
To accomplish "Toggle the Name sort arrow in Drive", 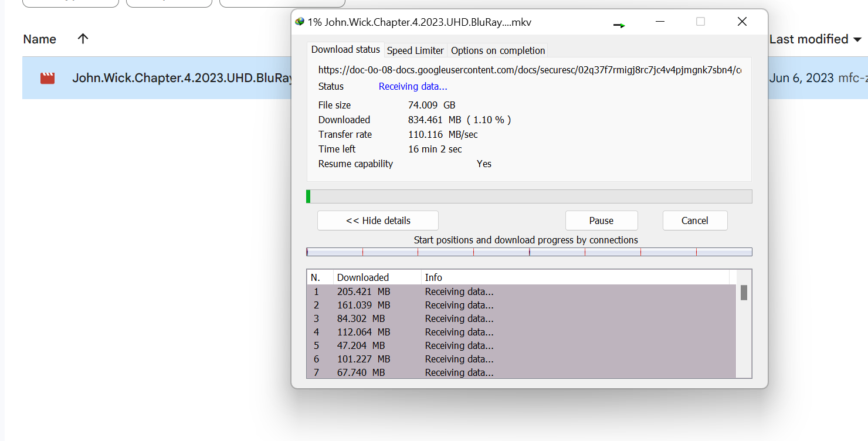I will coord(83,39).
